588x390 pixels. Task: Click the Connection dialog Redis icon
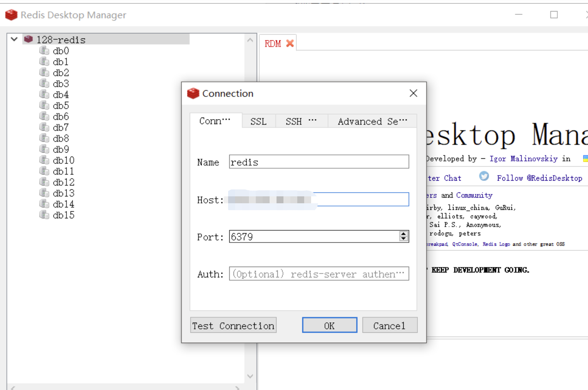pyautogui.click(x=193, y=93)
